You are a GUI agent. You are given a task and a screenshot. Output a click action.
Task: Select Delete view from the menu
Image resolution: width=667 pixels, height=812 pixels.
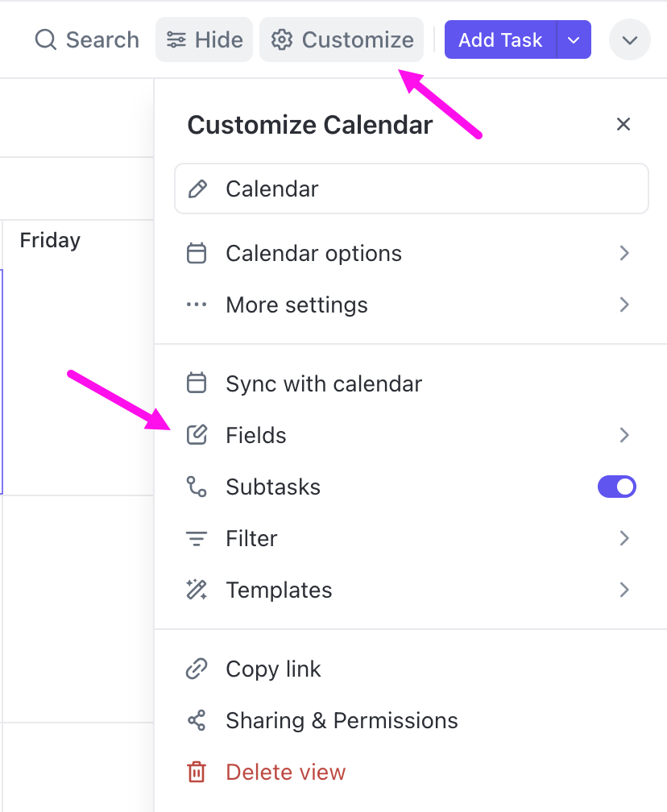click(x=285, y=772)
